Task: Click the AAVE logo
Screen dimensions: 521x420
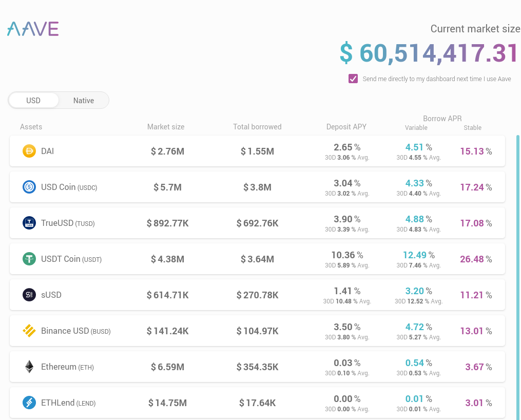Action: [x=33, y=29]
